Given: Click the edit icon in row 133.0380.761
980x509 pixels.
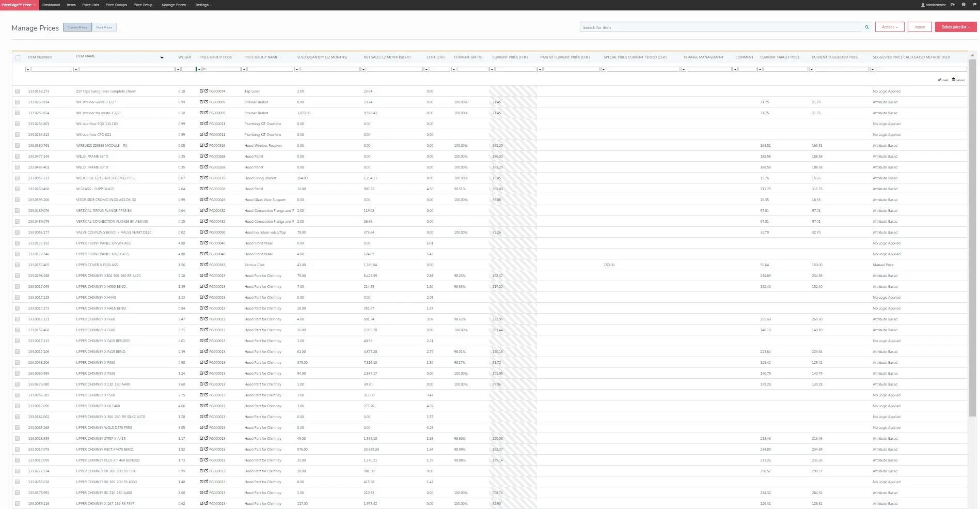Looking at the screenshot, I should click(x=201, y=145).
